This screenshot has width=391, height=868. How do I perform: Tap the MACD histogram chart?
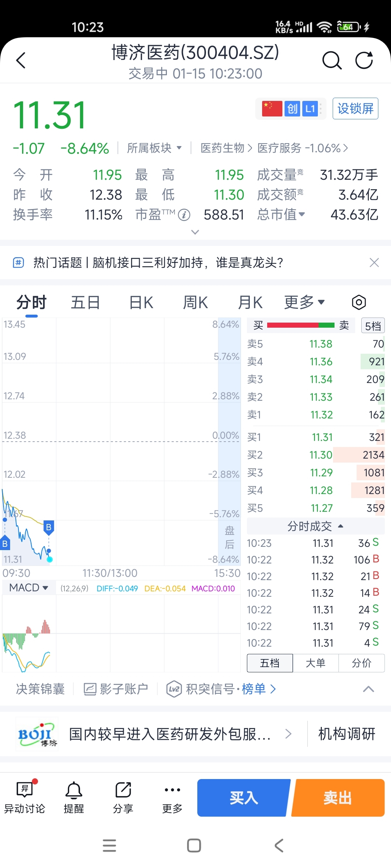coord(121,633)
